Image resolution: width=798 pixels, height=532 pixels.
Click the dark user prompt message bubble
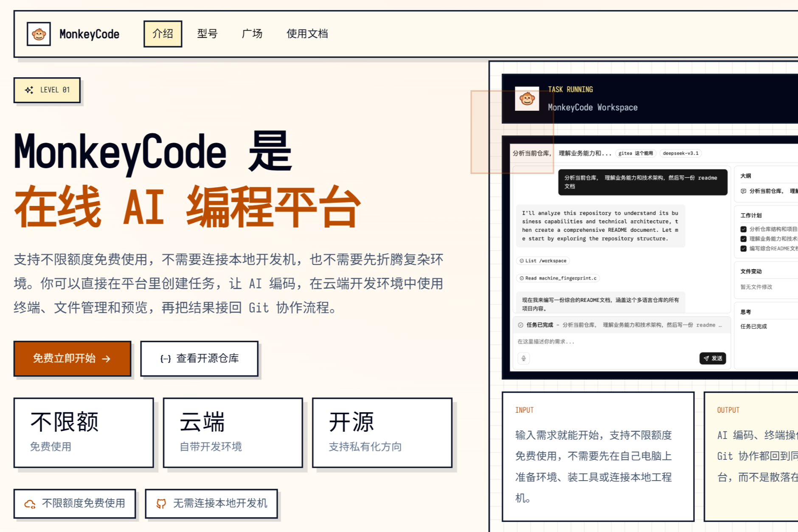(643, 182)
